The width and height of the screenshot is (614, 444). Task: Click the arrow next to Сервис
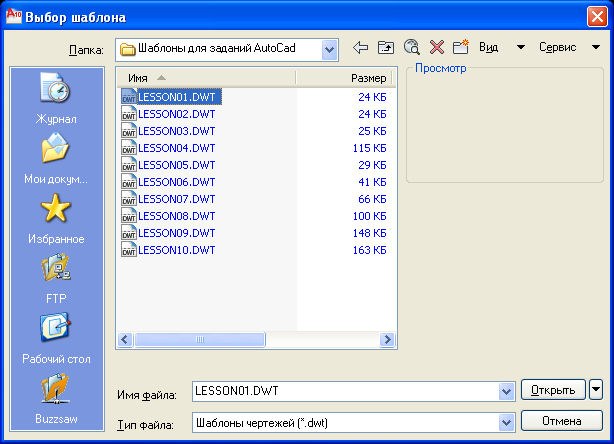pyautogui.click(x=596, y=47)
